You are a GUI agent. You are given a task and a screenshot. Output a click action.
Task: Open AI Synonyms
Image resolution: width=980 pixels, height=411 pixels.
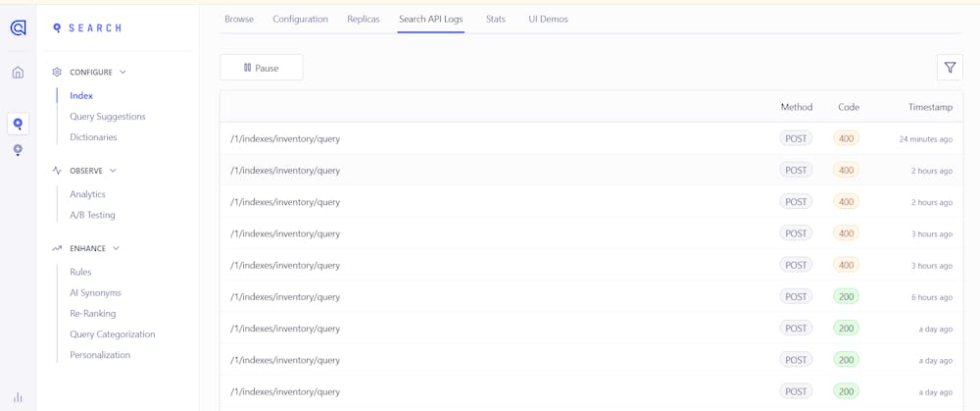coord(96,292)
